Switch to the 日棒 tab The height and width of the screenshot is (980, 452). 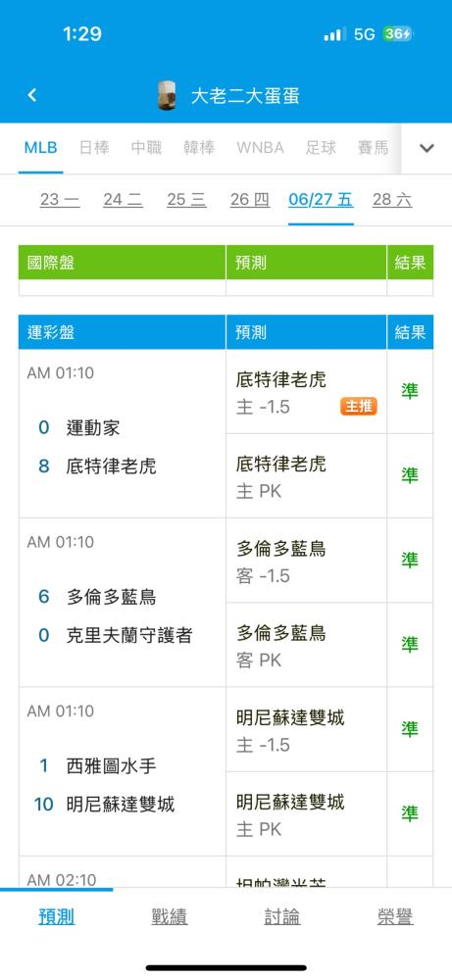coord(94,148)
